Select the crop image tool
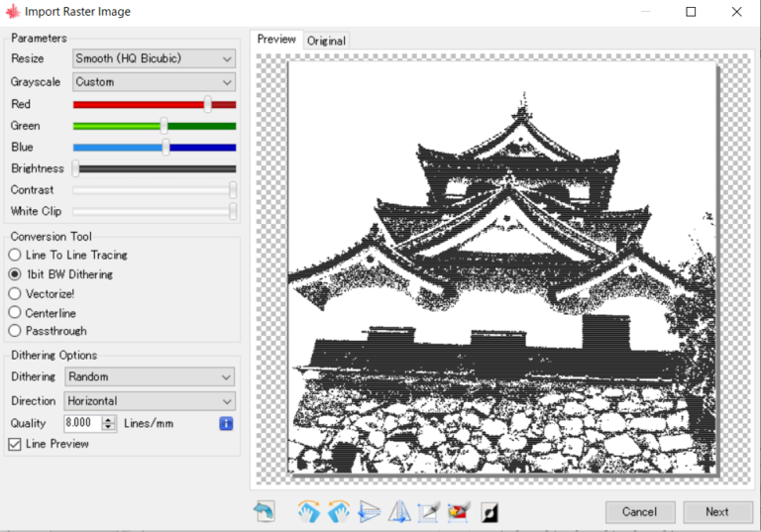 pos(428,511)
